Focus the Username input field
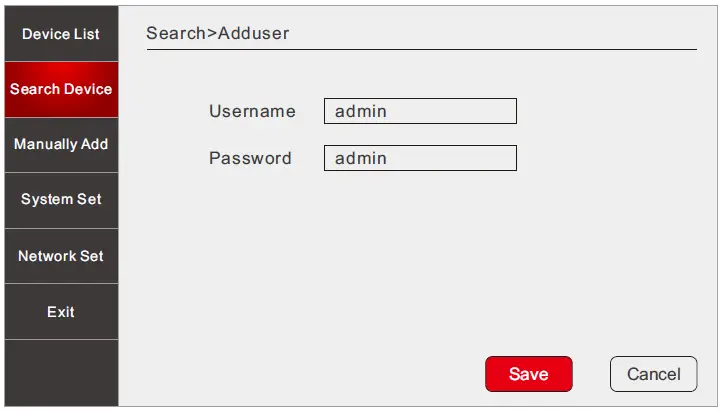The width and height of the screenshot is (722, 412). tap(420, 111)
